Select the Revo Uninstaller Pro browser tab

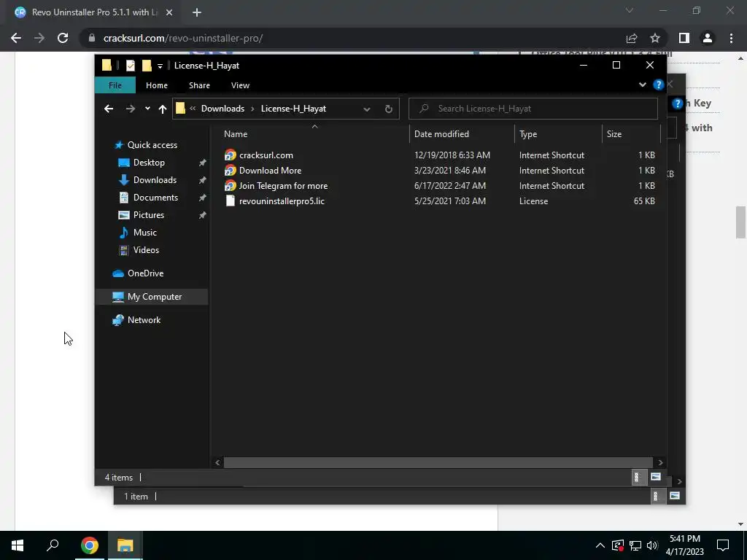coord(94,12)
